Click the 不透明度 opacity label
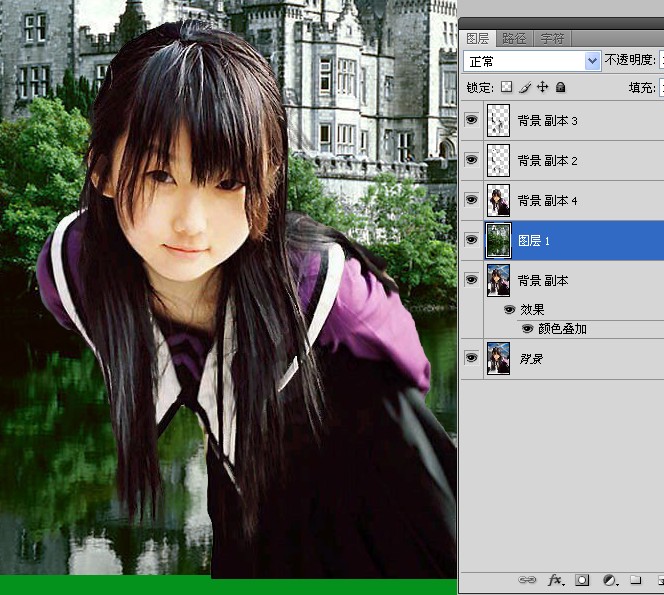Image resolution: width=664 pixels, height=595 pixels. coord(630,60)
